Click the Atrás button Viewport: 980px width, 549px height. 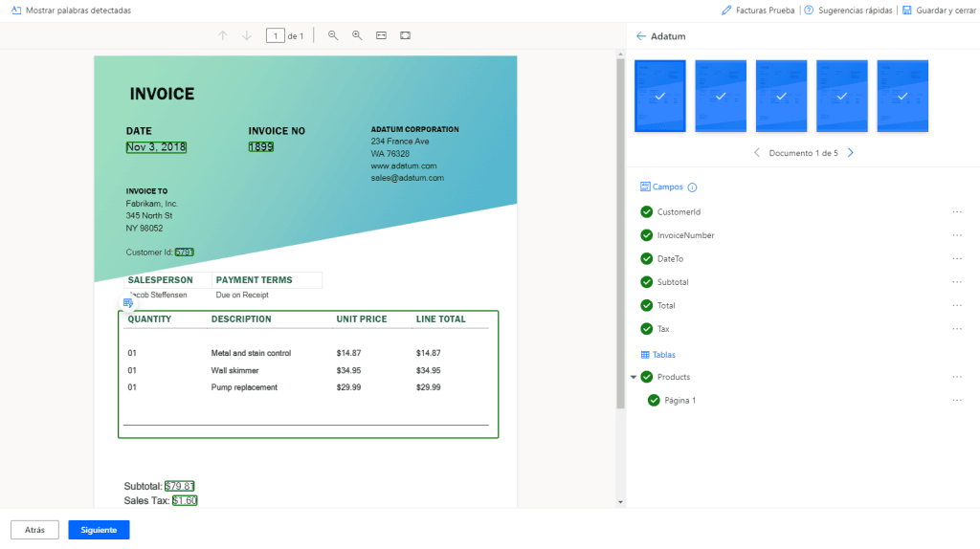point(35,530)
